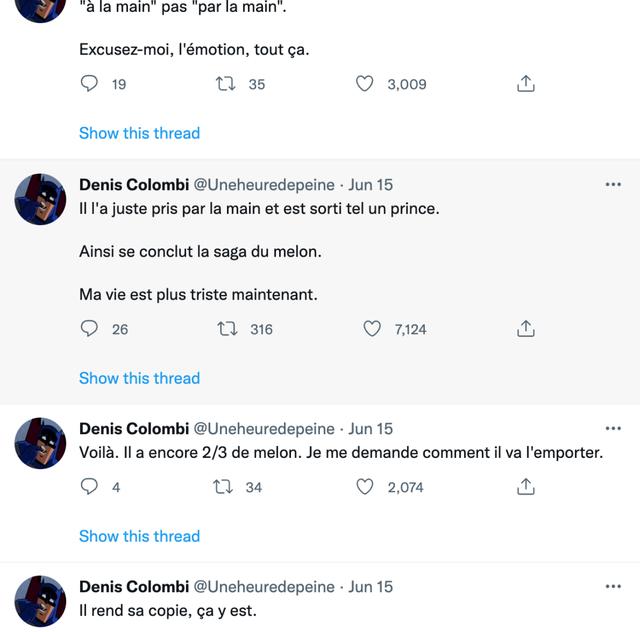Share the 'Excusez-moi, l'émotion' tweet
Screen dimensions: 640x632
[526, 83]
